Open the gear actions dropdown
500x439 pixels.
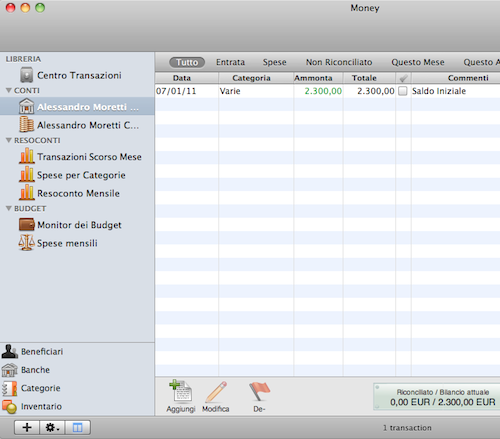pyautogui.click(x=52, y=427)
